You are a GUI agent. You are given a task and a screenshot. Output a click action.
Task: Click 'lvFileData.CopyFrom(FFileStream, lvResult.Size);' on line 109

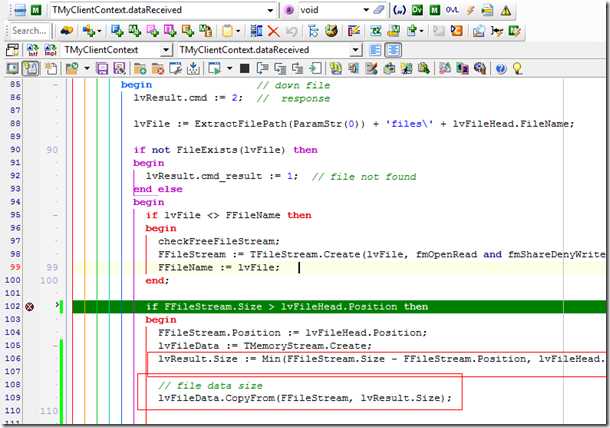[305, 398]
